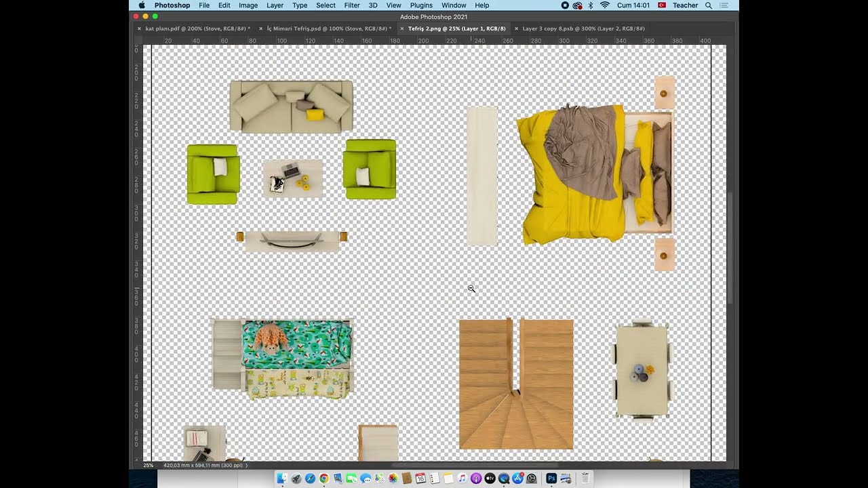Screen dimensions: 868x488
Task: Open Messages from the Dock
Action: 366,479
